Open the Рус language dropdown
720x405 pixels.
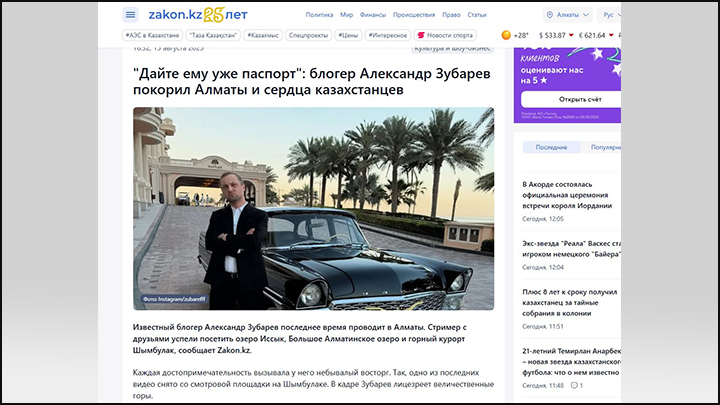tap(609, 15)
